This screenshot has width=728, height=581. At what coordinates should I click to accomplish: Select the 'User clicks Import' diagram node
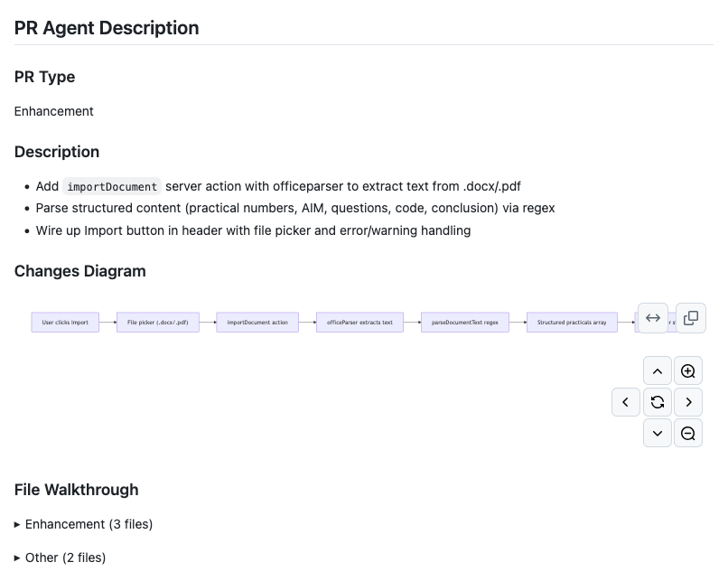click(65, 323)
